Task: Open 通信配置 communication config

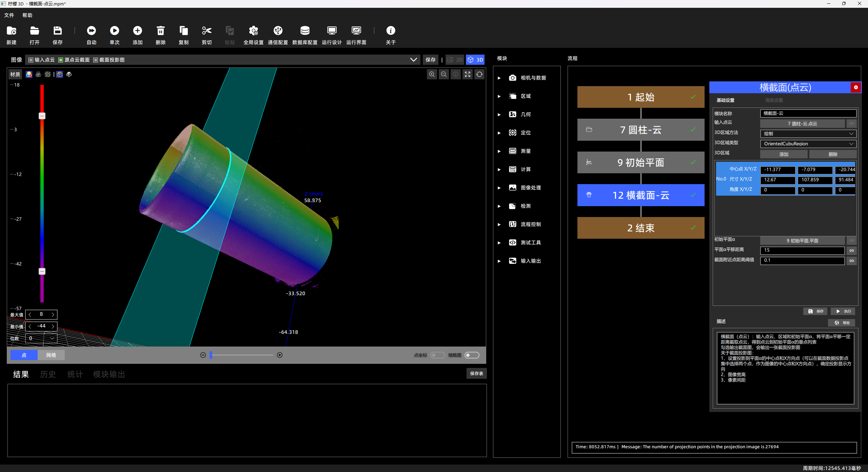Action: [x=278, y=35]
